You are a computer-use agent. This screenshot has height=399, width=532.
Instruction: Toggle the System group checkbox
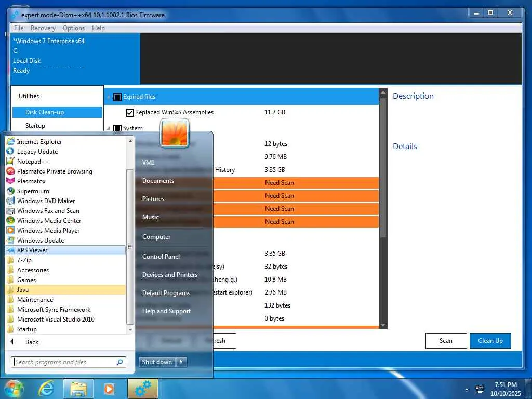pos(117,128)
